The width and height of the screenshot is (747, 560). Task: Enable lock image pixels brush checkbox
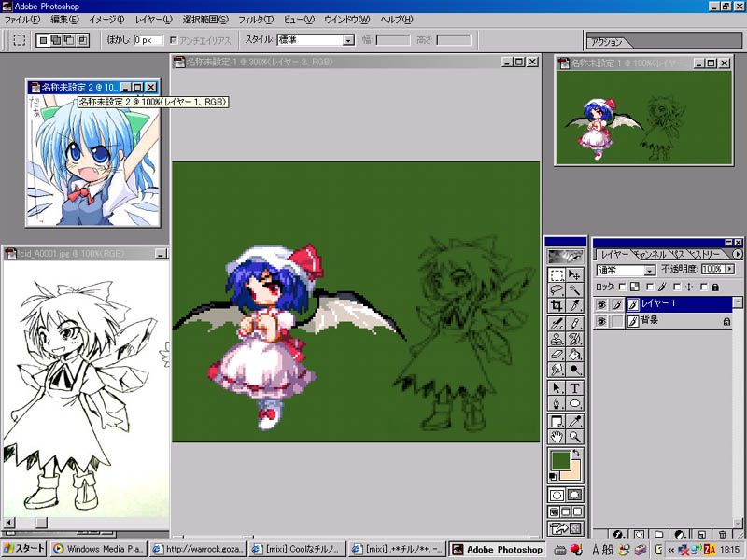click(649, 287)
